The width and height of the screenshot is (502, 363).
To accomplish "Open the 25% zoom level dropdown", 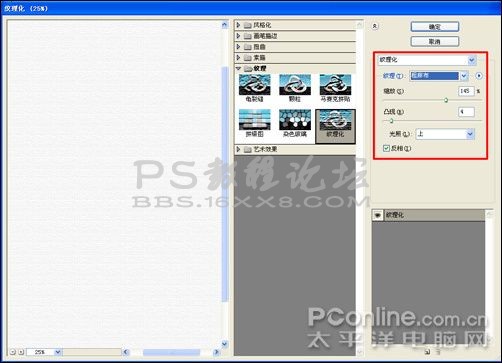I will click(44, 352).
